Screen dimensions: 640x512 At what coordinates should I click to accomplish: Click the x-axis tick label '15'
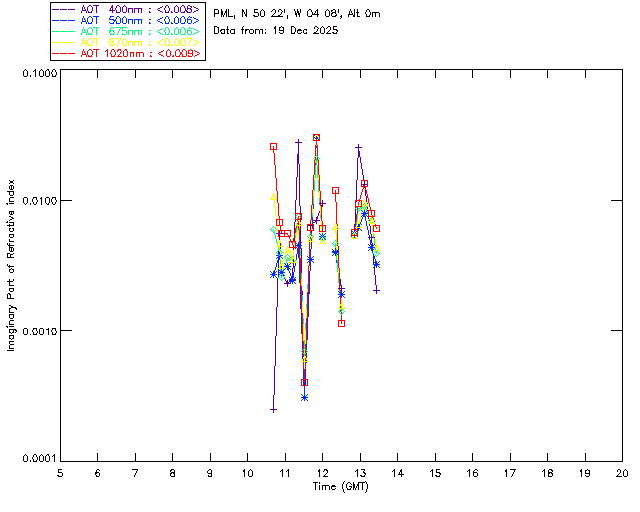coord(435,473)
